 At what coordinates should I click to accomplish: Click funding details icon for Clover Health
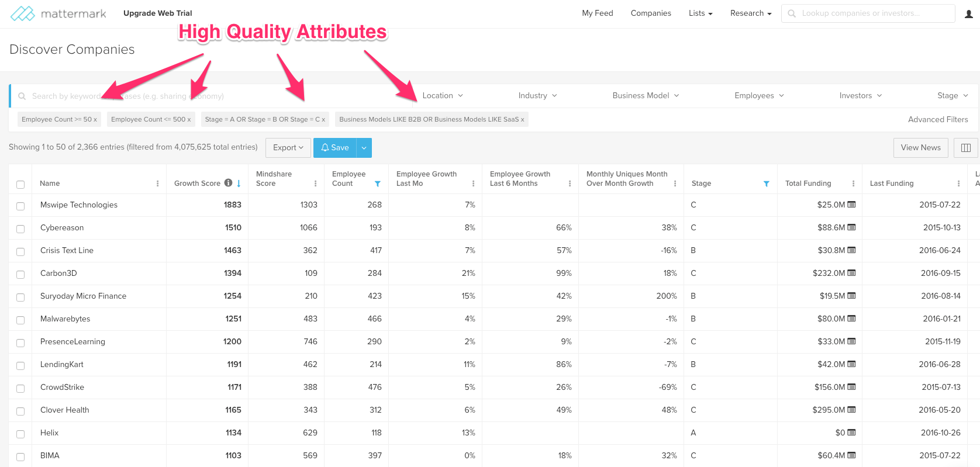click(x=851, y=410)
